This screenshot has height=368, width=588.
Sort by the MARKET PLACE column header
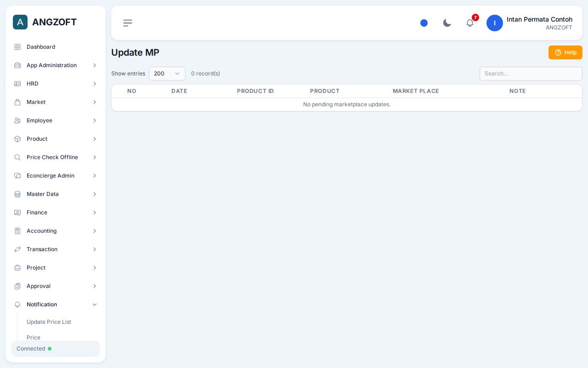[416, 91]
